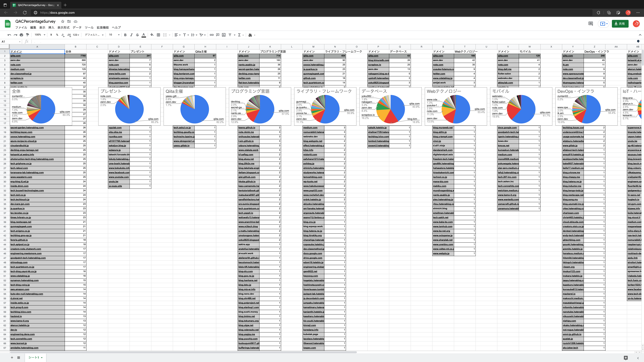Click the qiita.com link in cell A2
The height and width of the screenshot is (362, 644).
(x=16, y=56)
